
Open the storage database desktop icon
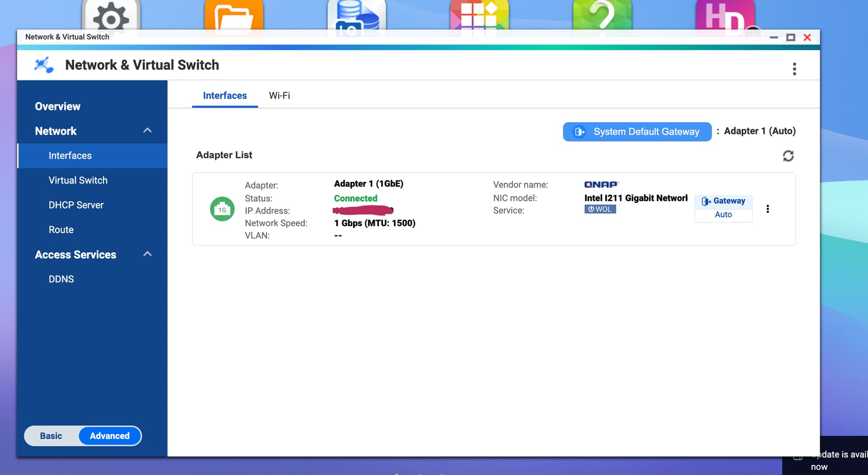357,16
